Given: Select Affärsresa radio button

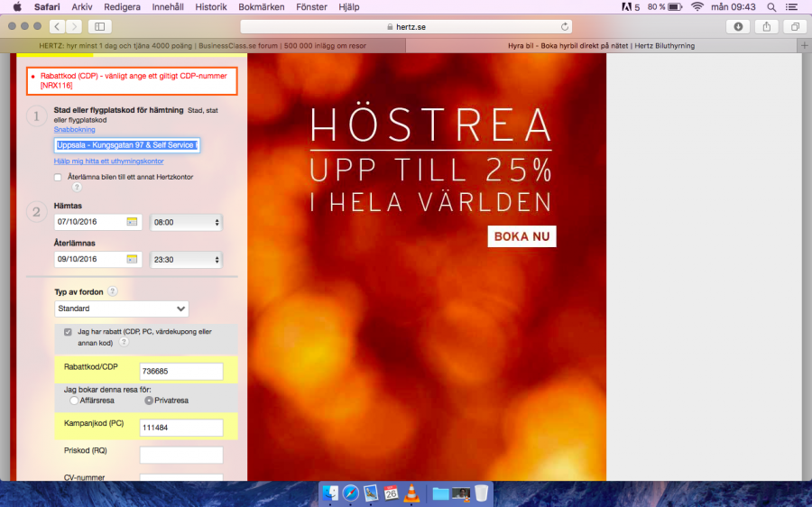Looking at the screenshot, I should pyautogui.click(x=74, y=401).
